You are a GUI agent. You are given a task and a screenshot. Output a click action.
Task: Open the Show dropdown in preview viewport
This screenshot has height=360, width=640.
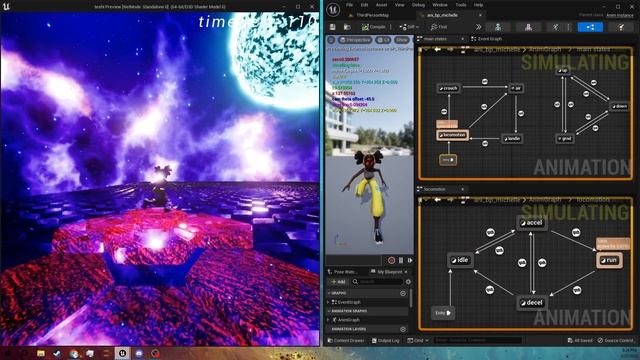click(x=402, y=40)
